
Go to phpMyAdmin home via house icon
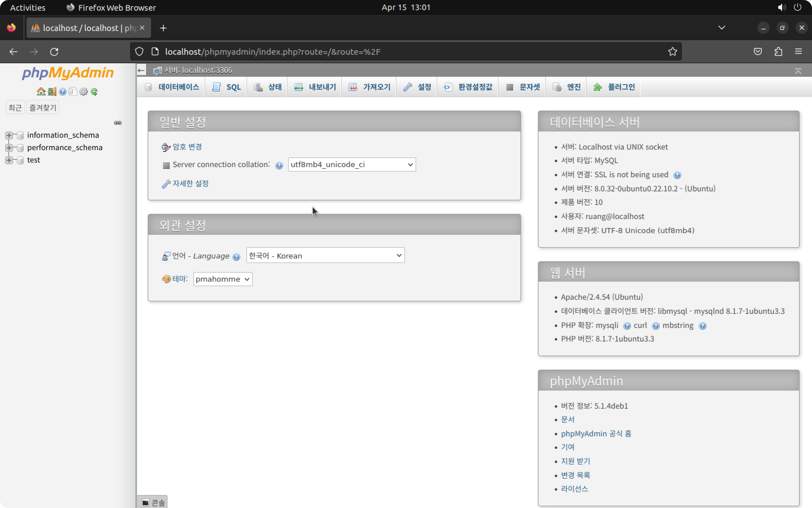[41, 91]
